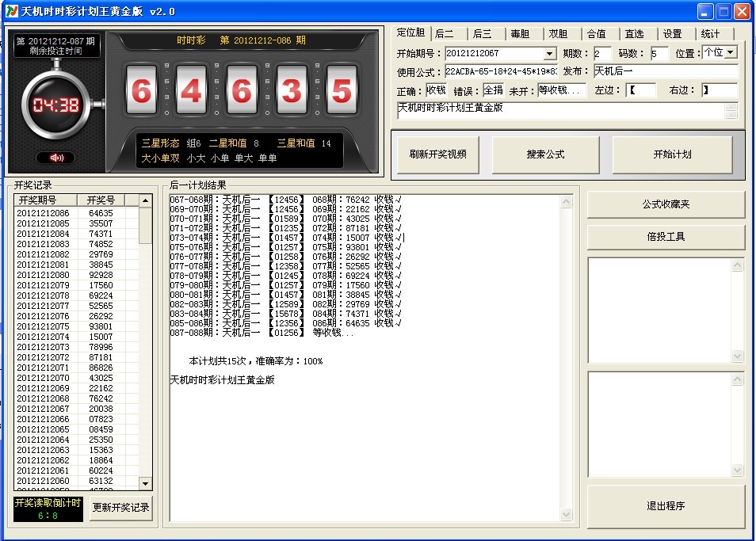
Task: Click the lottery digit 4 reel
Action: point(192,90)
